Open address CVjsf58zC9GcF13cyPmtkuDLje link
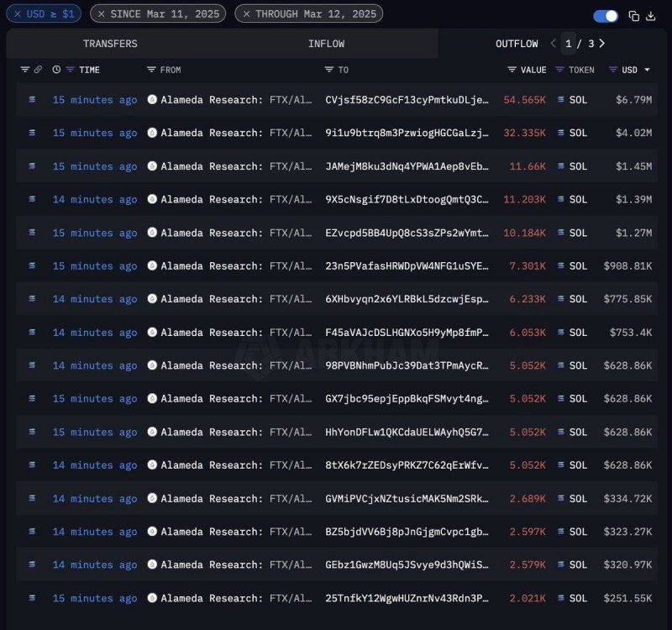The width and height of the screenshot is (672, 630). pos(407,100)
